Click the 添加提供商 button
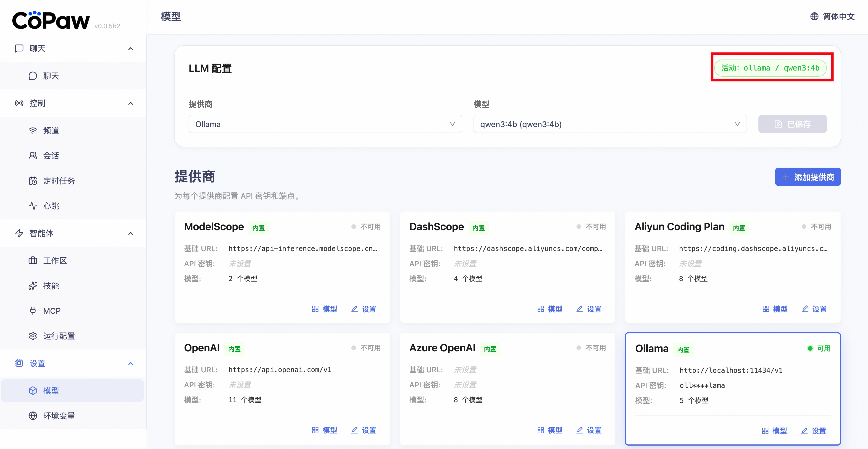Image resolution: width=868 pixels, height=449 pixels. pyautogui.click(x=807, y=177)
